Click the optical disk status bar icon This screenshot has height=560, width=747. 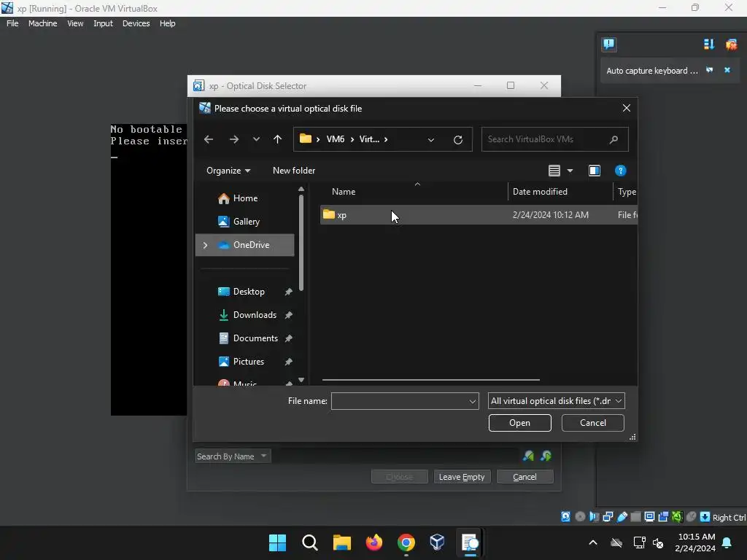[x=580, y=517]
